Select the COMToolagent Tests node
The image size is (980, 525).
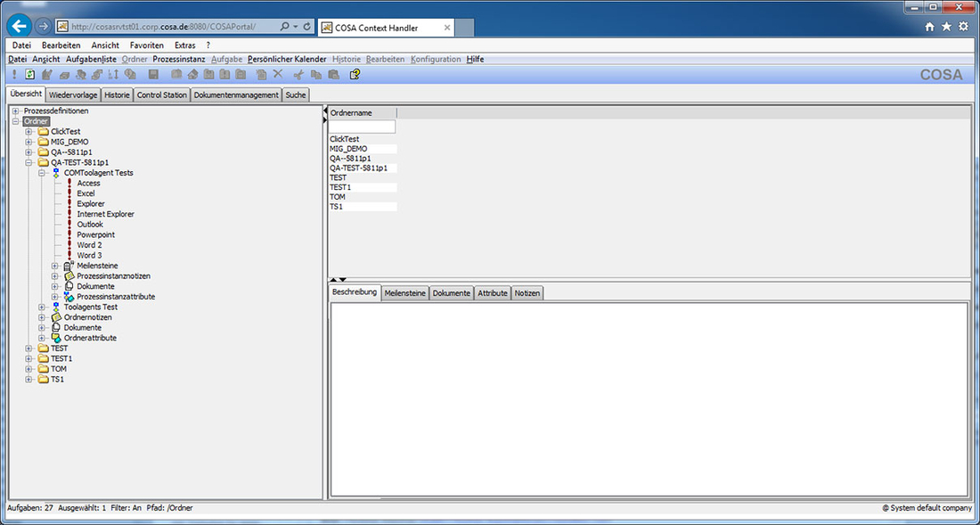[101, 172]
